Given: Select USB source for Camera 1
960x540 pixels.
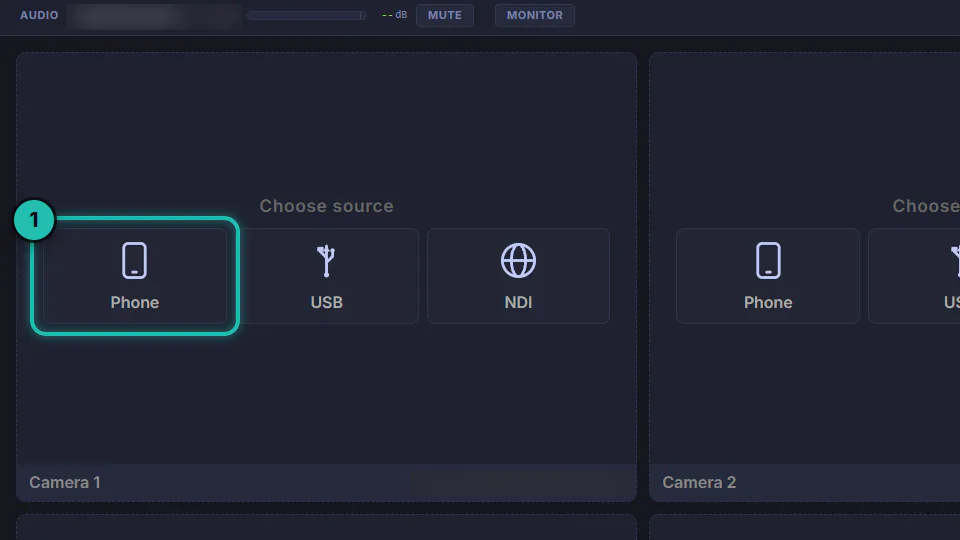Looking at the screenshot, I should pos(327,276).
